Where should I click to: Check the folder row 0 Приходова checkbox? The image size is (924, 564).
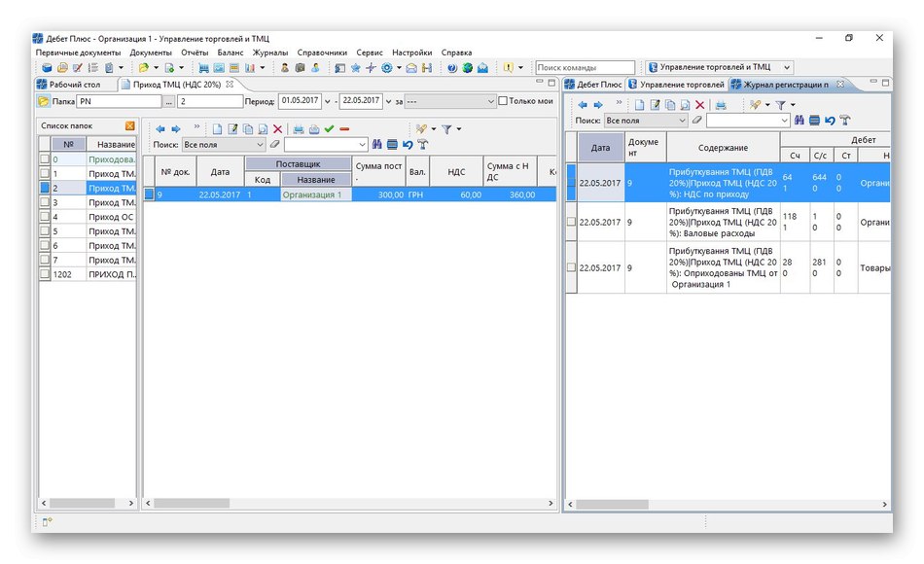pos(45,159)
